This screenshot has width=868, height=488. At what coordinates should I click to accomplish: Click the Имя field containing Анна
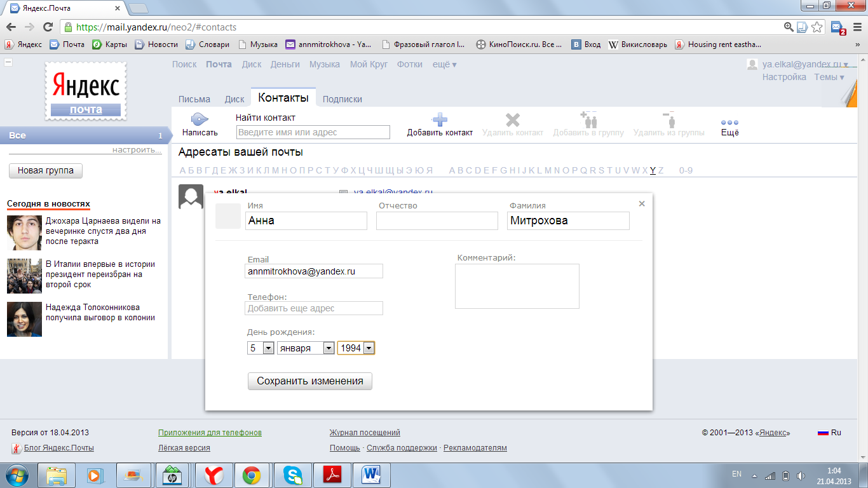(x=306, y=220)
